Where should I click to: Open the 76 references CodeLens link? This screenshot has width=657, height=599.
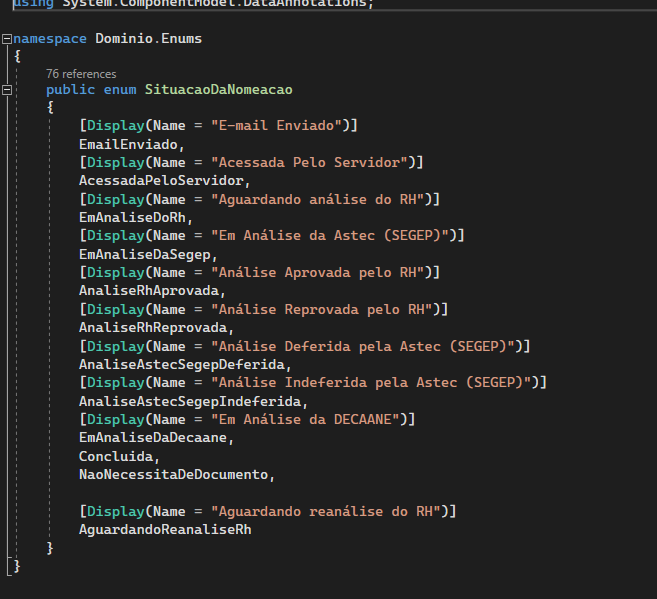[x=81, y=74]
